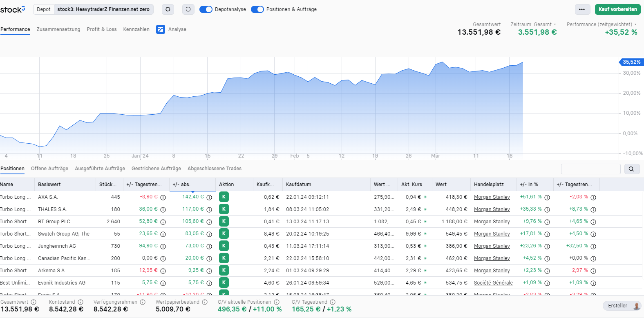The image size is (644, 318).
Task: Open the three-dots more options menu
Action: tap(582, 9)
